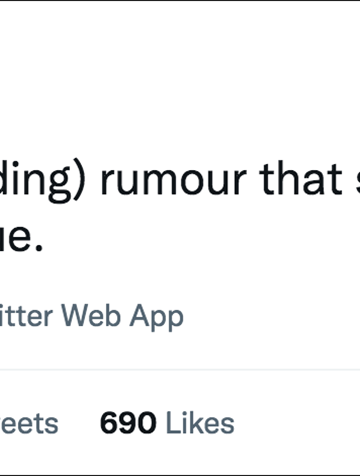Open the 690 Likes list

[x=167, y=423]
